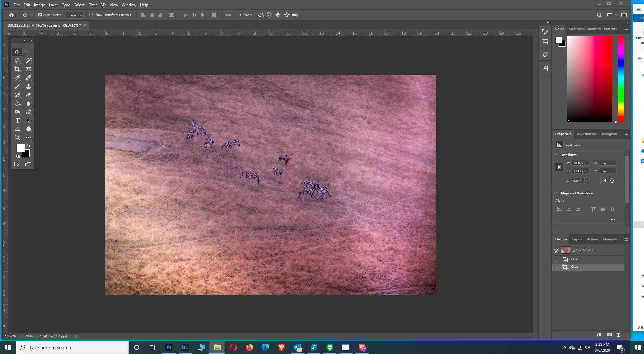Select the Hand tool
The width and height of the screenshot is (644, 354).
coord(29,129)
